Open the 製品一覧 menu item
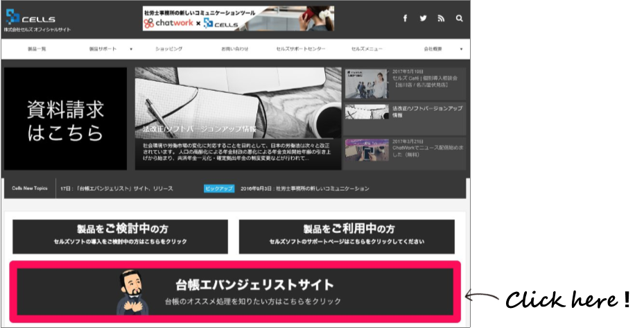The height and width of the screenshot is (328, 644). pyautogui.click(x=37, y=49)
